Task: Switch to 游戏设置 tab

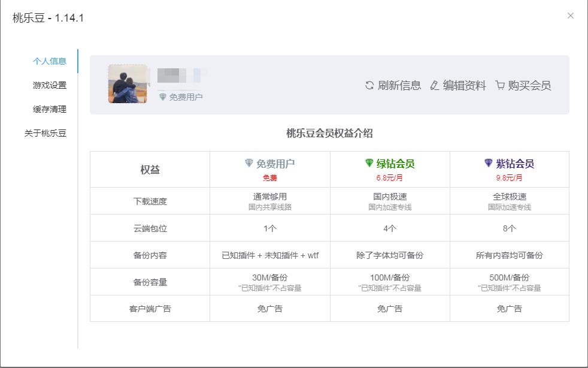Action: (50, 85)
